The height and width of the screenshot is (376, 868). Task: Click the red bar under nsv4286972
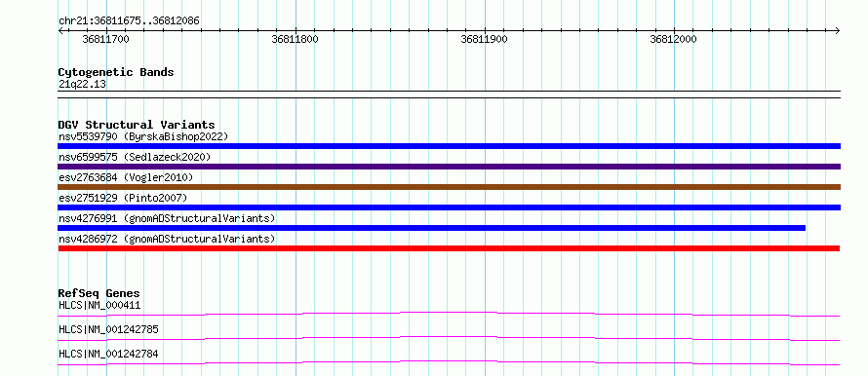449,248
